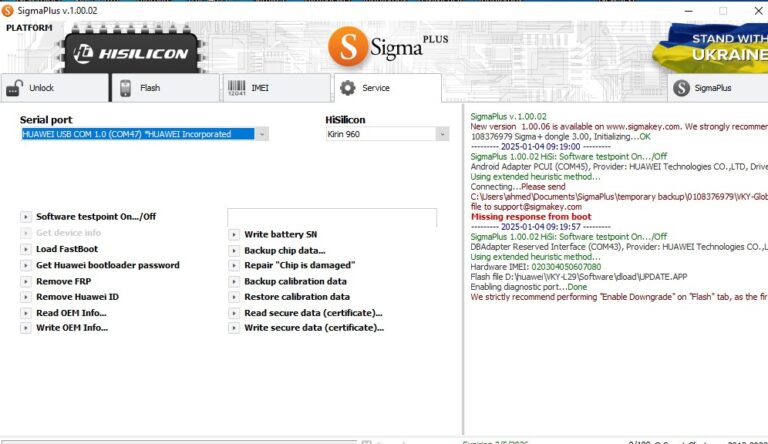Click arrow icon beside Software testpoint
Image resolution: width=768 pixels, height=444 pixels.
[x=25, y=217]
